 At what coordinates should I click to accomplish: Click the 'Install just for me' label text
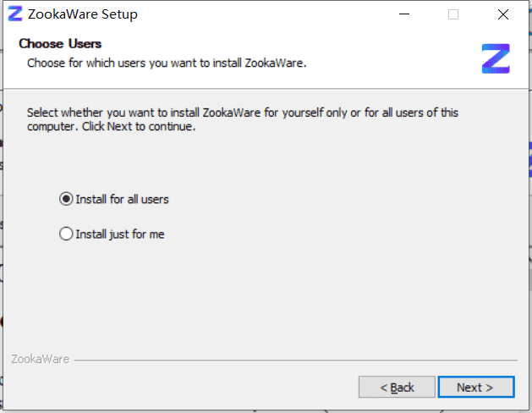pos(120,234)
